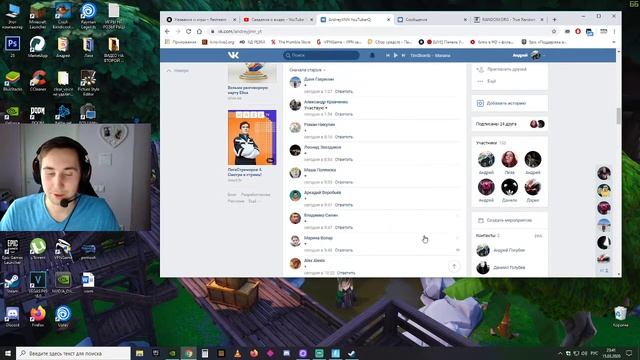Open Леонид's commenter avatar
The height and width of the screenshot is (360, 640).
[295, 150]
